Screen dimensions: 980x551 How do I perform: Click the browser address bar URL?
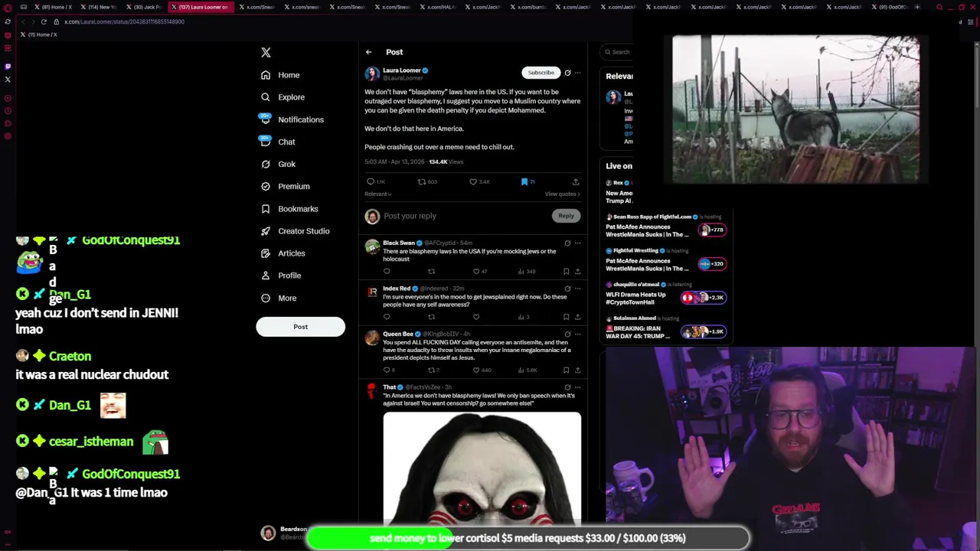click(124, 21)
